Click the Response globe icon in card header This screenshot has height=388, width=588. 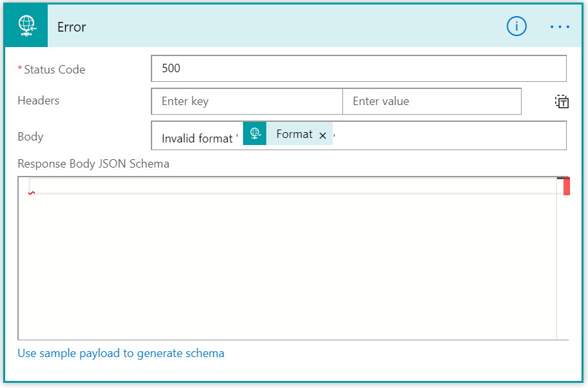click(26, 26)
